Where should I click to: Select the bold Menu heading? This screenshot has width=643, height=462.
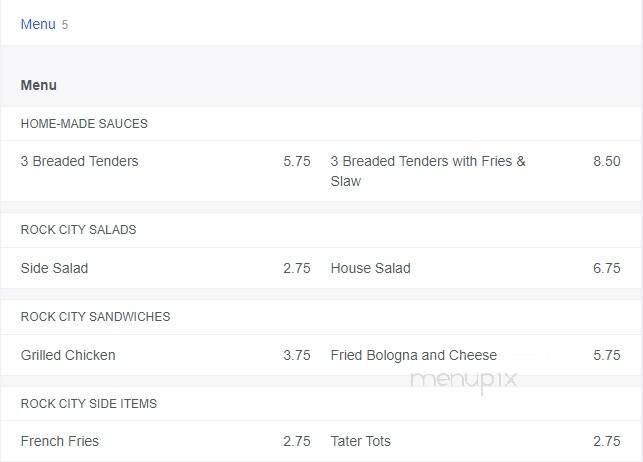click(x=39, y=85)
